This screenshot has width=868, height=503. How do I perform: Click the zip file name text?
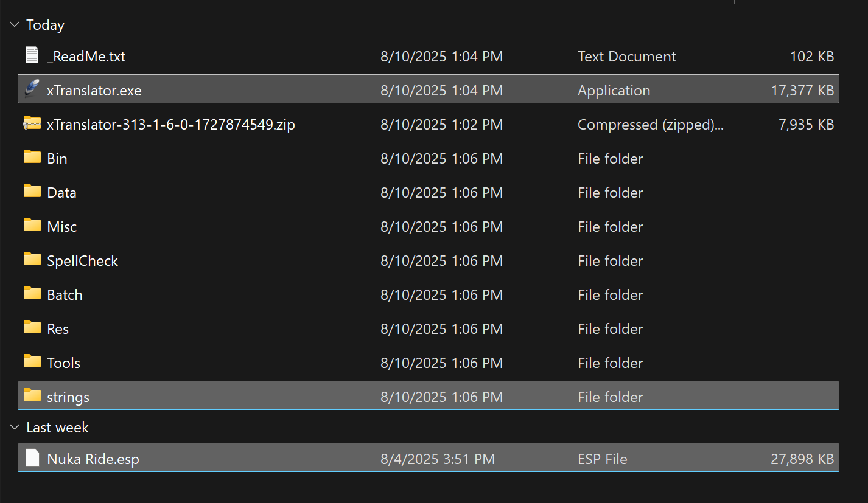coord(171,125)
